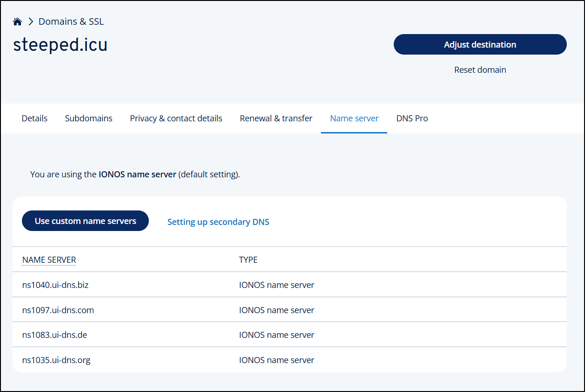Viewport: 585px width, 392px height.
Task: Switch to the Details tab
Action: point(35,119)
